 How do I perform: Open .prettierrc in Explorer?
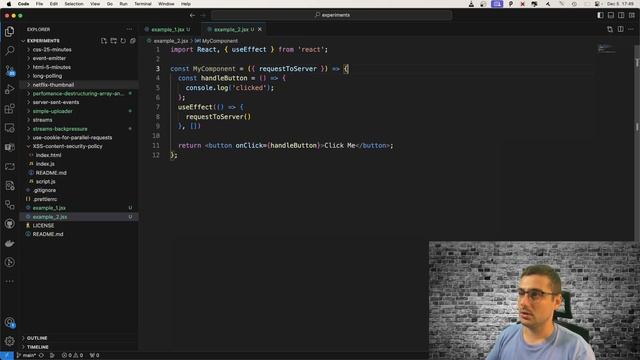tap(79, 199)
